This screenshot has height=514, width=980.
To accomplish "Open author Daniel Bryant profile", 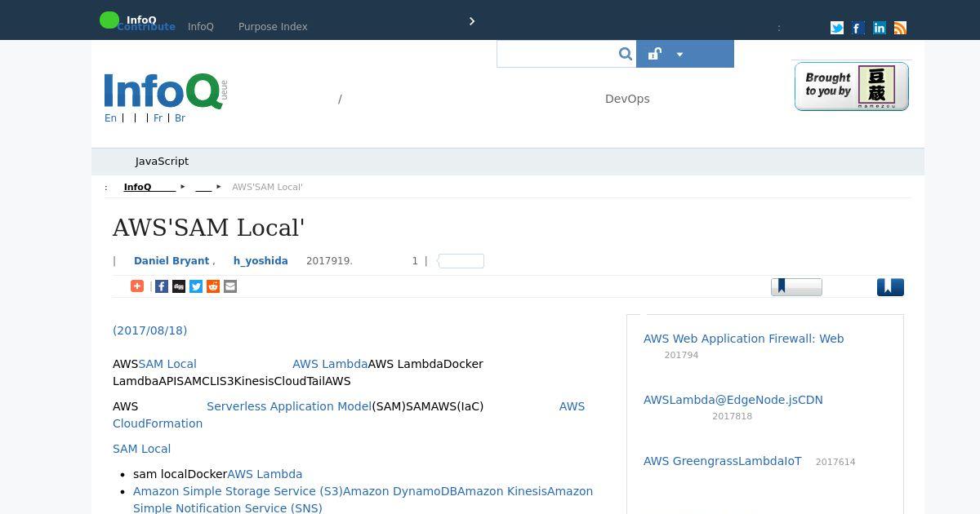I will pos(171,261).
